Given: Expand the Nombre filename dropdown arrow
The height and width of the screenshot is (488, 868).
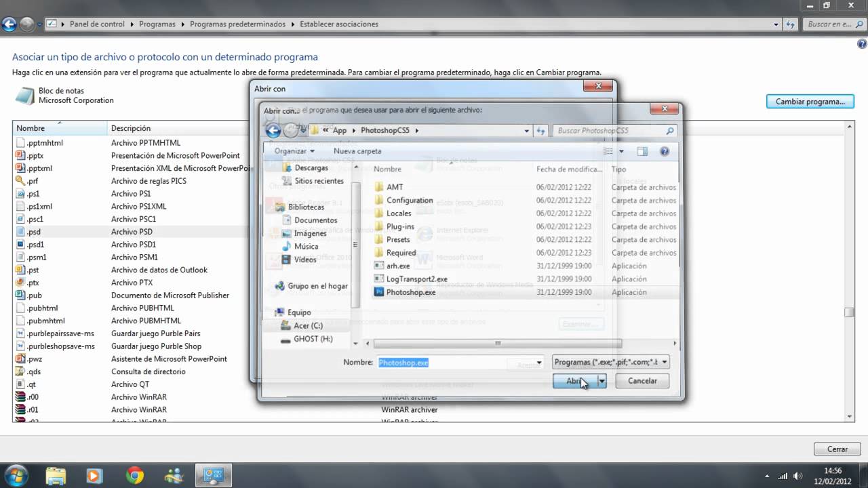Looking at the screenshot, I should (x=539, y=363).
